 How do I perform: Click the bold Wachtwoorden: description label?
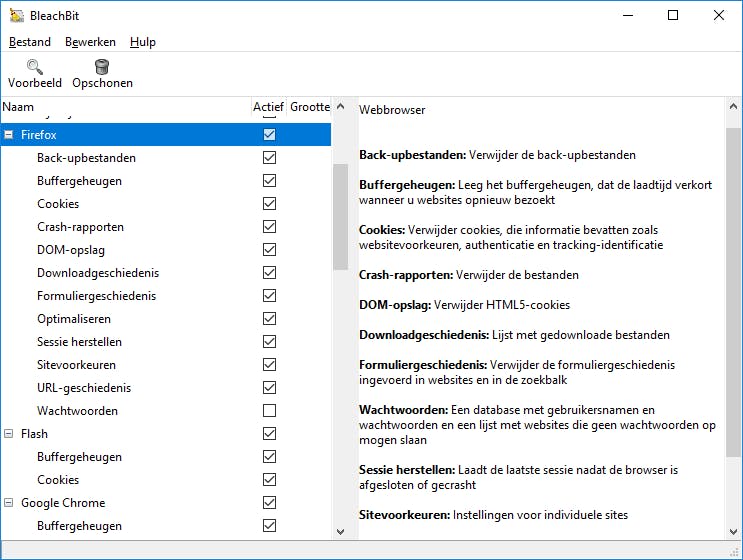click(403, 410)
